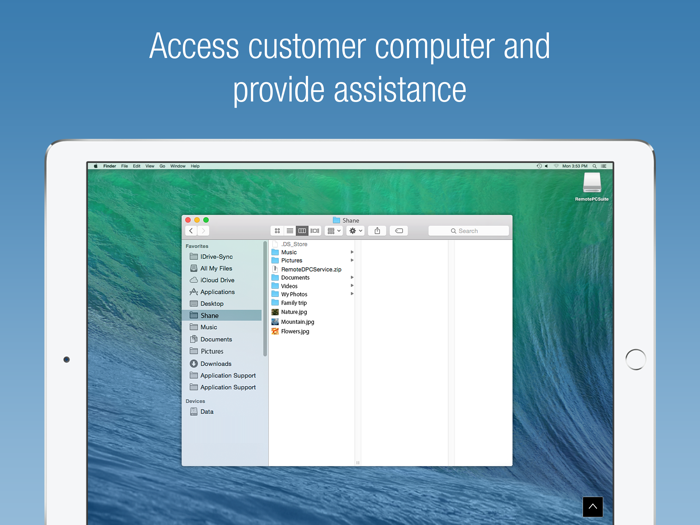Switch Finder to list view
Screen dimensions: 700x525
click(290, 231)
